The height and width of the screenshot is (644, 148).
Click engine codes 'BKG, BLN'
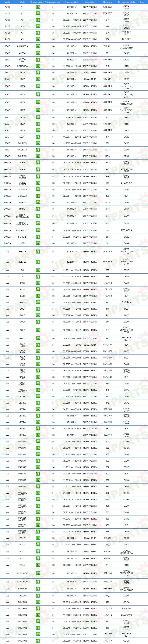click(x=127, y=302)
